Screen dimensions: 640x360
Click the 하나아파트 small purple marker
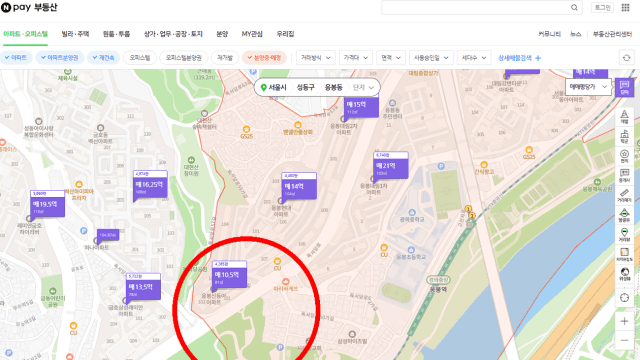click(x=108, y=235)
